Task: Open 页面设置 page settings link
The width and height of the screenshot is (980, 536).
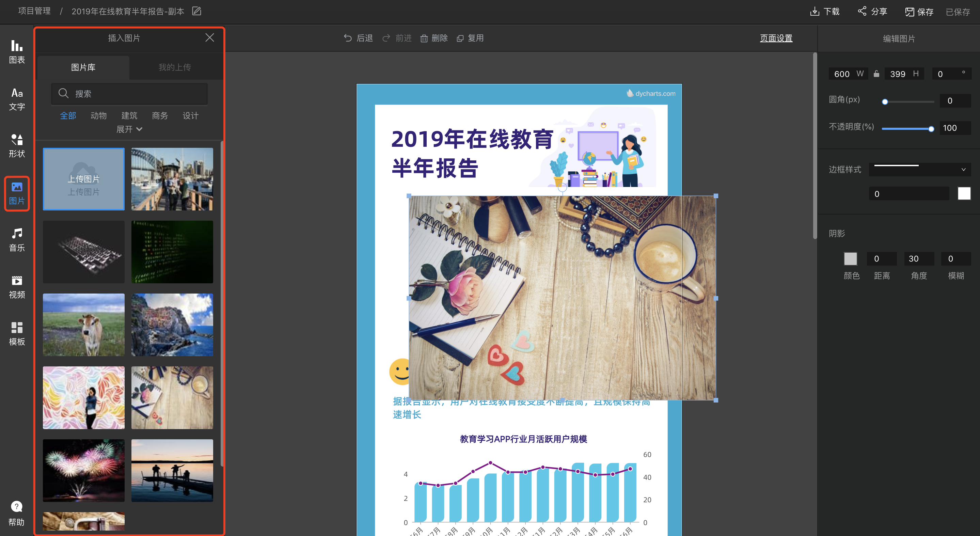Action: coord(776,38)
